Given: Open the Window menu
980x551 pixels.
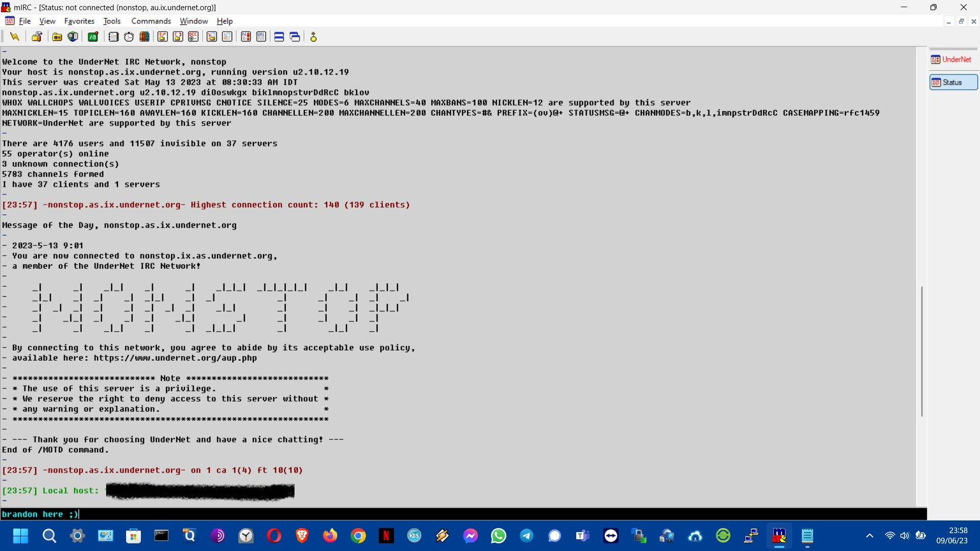Looking at the screenshot, I should point(193,21).
